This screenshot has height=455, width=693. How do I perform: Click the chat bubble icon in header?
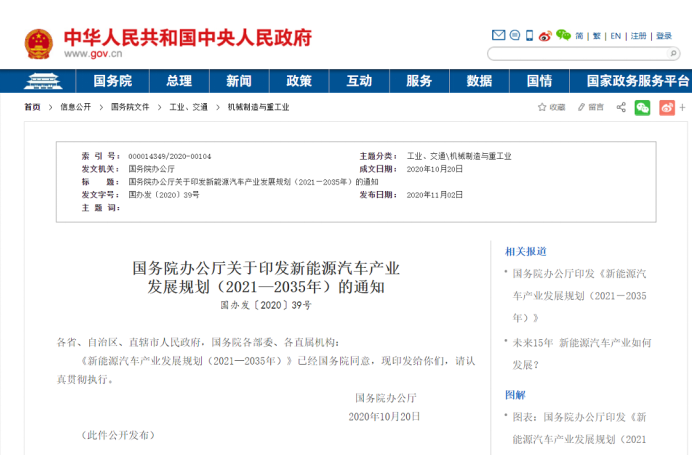513,35
